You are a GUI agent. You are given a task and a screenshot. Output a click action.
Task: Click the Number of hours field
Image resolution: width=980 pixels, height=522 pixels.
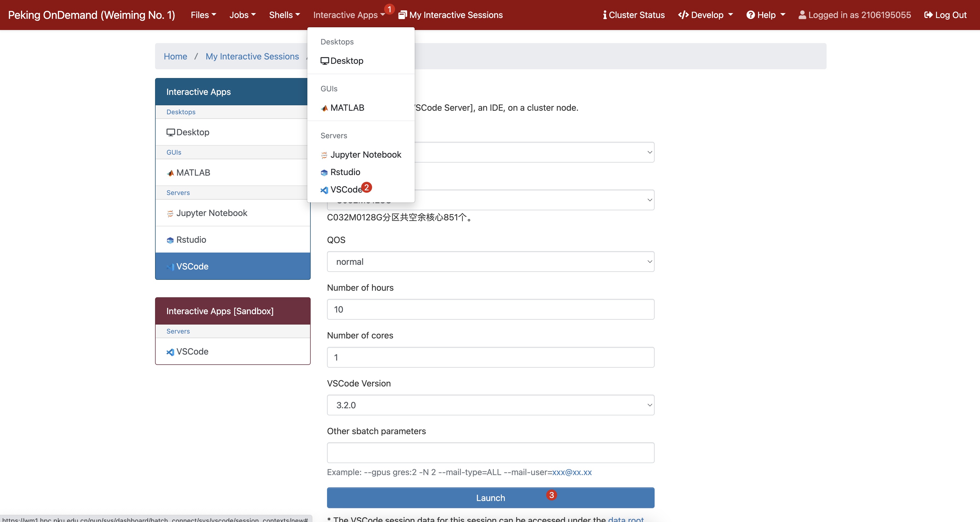coord(490,310)
